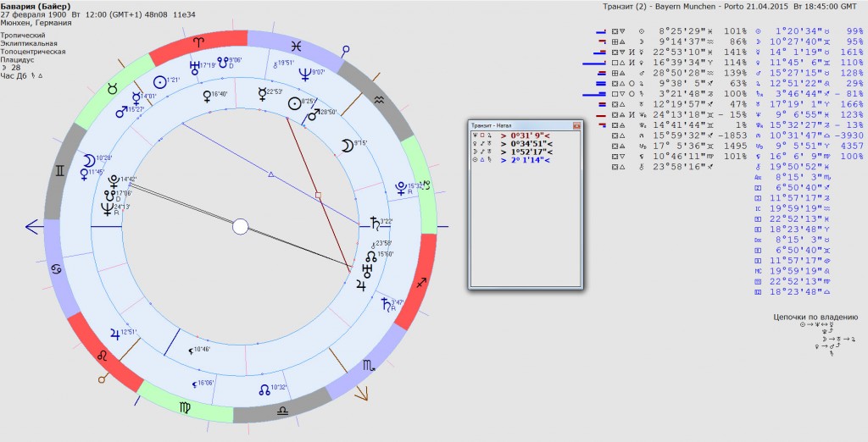868x442 pixels.
Task: Select the natal Venus glyph at 16°40'
Action: pos(207,97)
